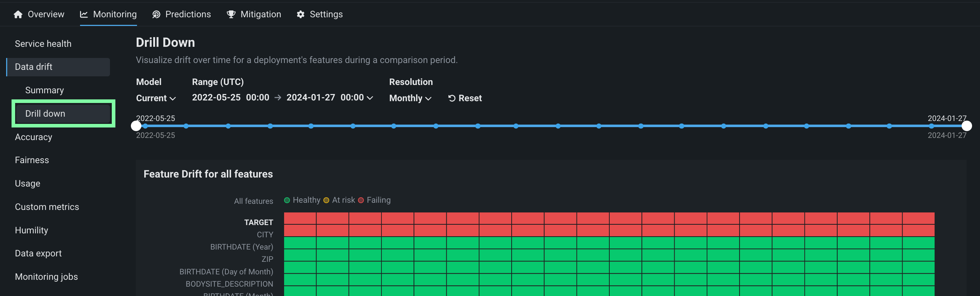Open the Service health section

click(x=43, y=44)
